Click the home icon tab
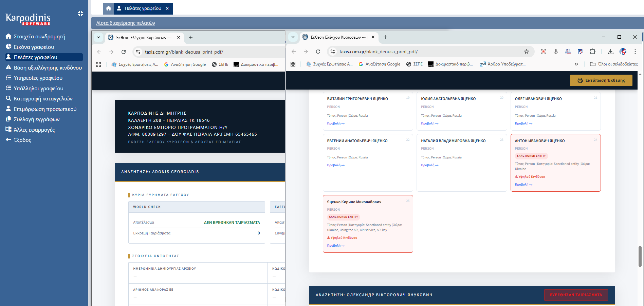This screenshot has width=644, height=306. pos(108,8)
